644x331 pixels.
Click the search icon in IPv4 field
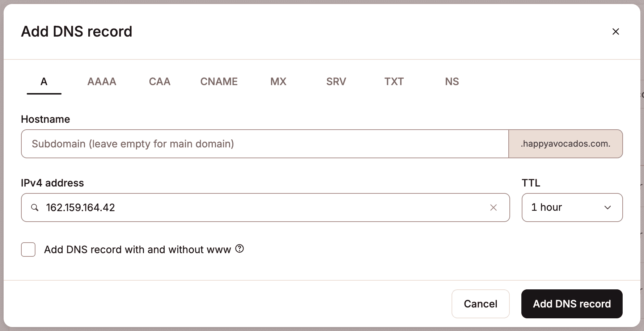[x=35, y=208]
